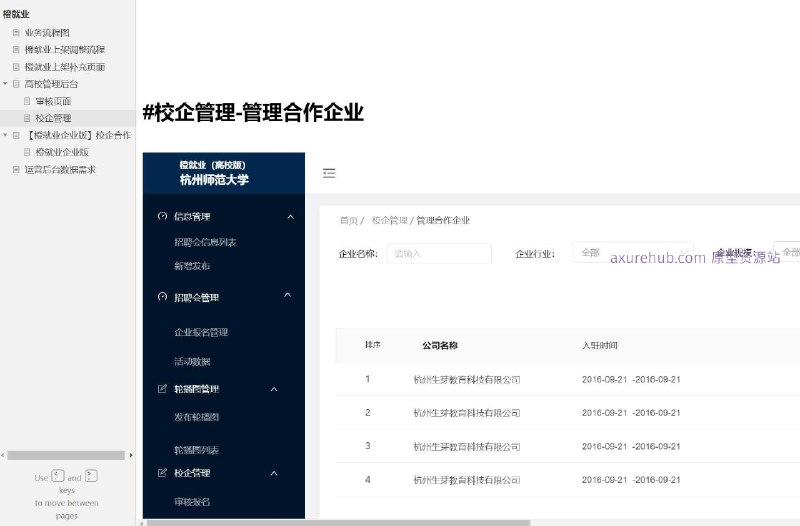Open the 【橙就业企业版】校企合作 tree item
Viewport: 800px width, 526px height.
pos(78,135)
